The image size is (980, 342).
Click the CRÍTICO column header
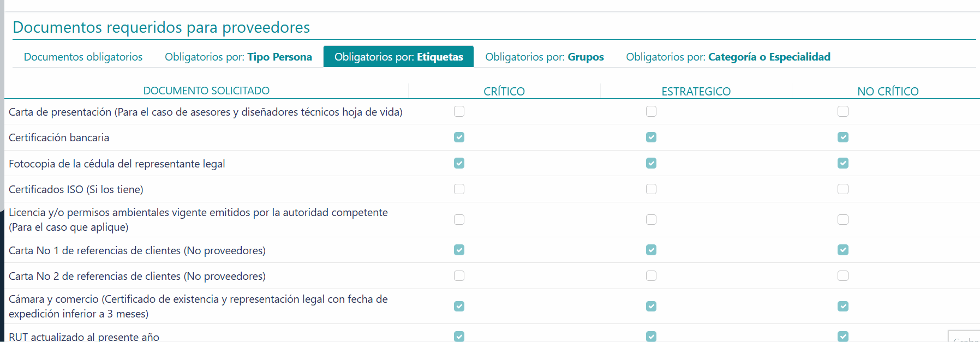(504, 91)
